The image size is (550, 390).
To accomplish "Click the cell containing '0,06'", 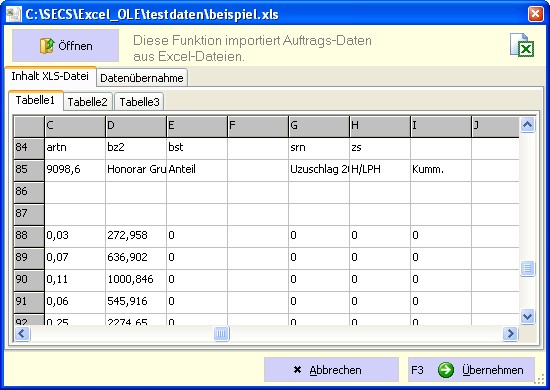I will click(75, 302).
